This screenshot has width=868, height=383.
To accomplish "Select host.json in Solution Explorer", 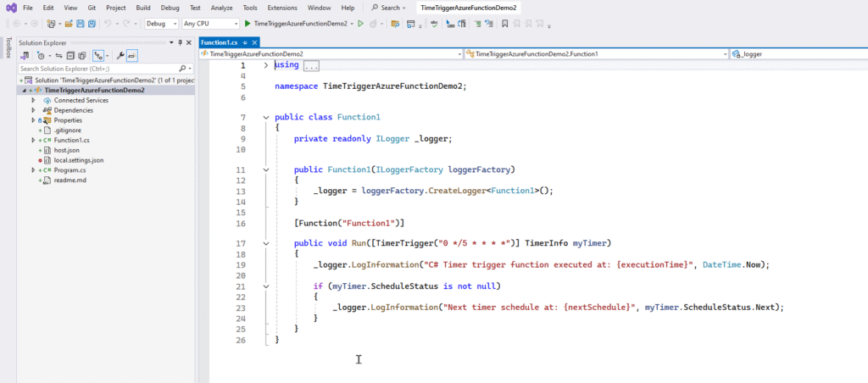I will (66, 150).
